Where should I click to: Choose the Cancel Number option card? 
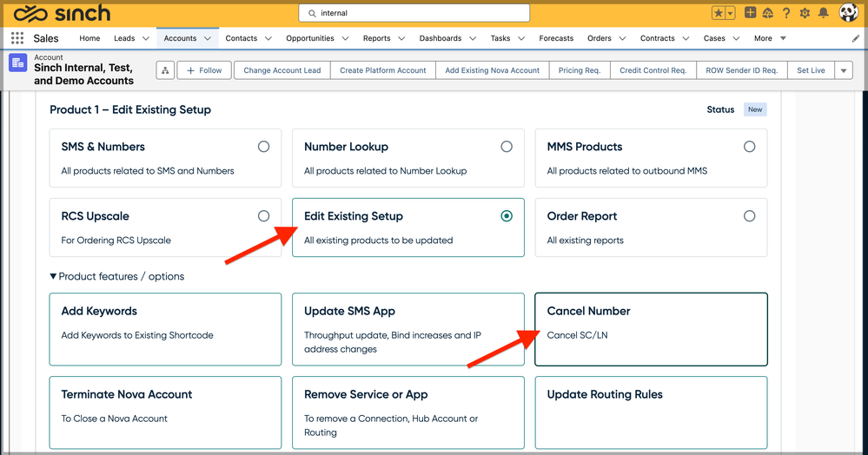pos(651,329)
